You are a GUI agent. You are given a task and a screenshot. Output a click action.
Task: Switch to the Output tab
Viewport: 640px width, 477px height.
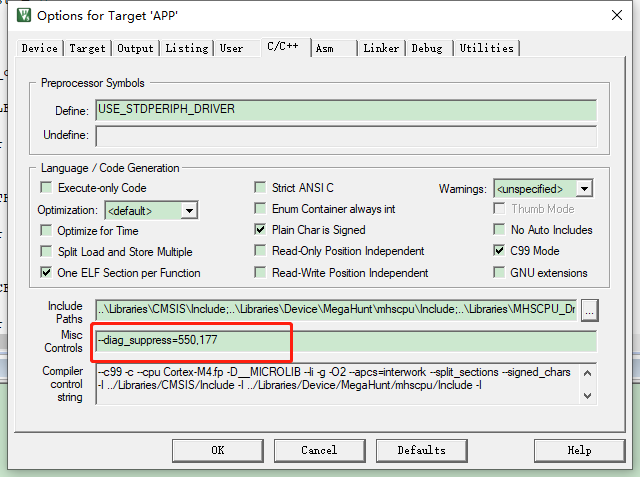[136, 48]
